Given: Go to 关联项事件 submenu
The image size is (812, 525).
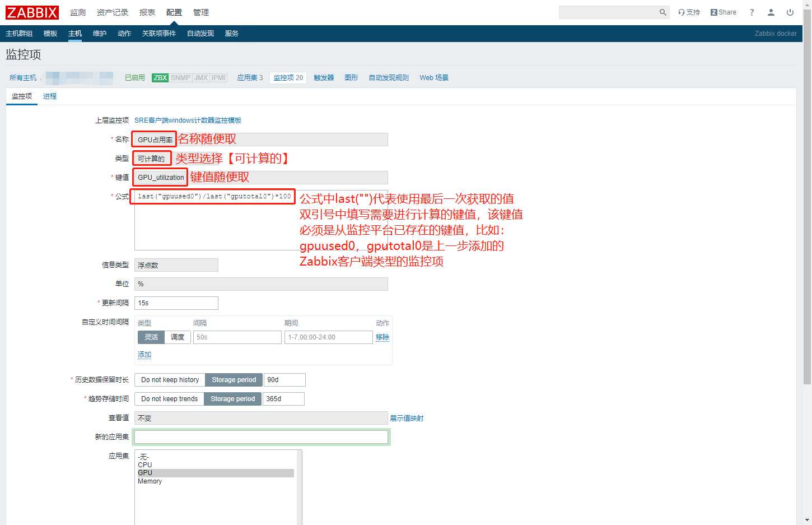Looking at the screenshot, I should click(159, 34).
